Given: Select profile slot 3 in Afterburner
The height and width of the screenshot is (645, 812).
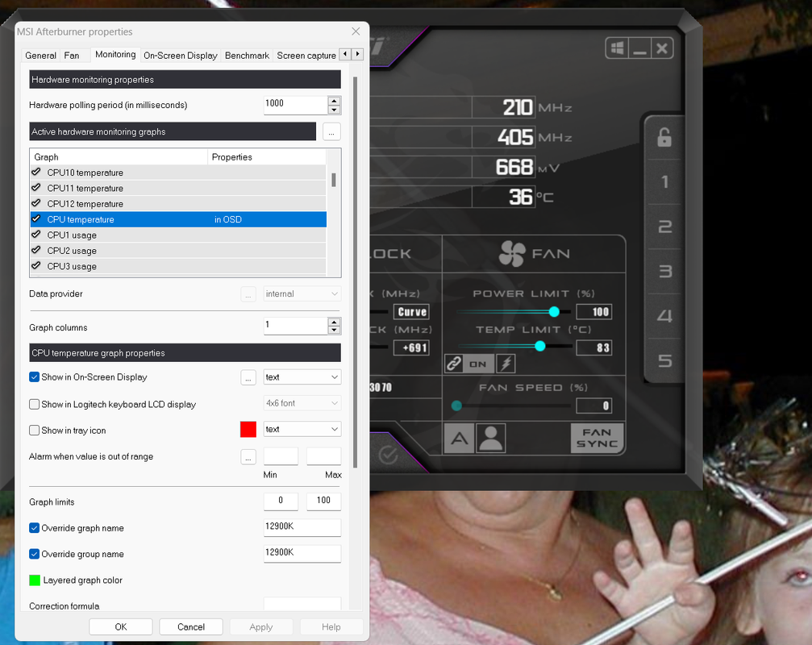Looking at the screenshot, I should [x=665, y=271].
